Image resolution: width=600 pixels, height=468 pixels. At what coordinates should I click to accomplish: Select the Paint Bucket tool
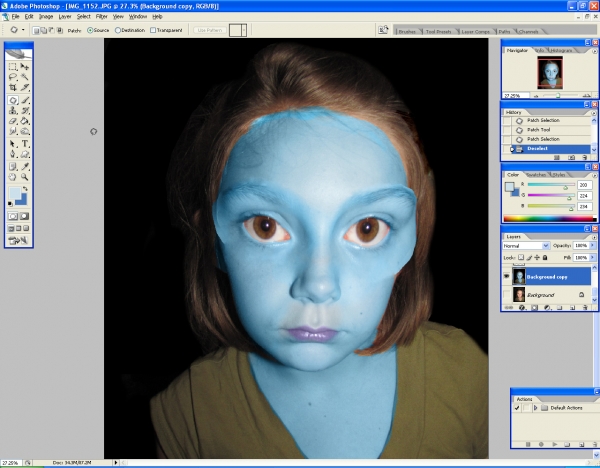[x=24, y=121]
